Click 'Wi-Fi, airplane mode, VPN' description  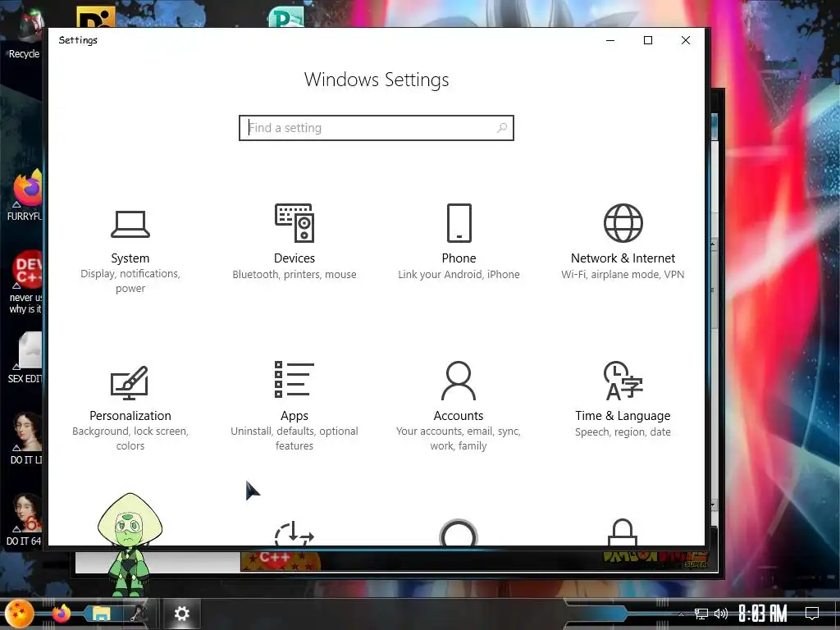point(623,274)
